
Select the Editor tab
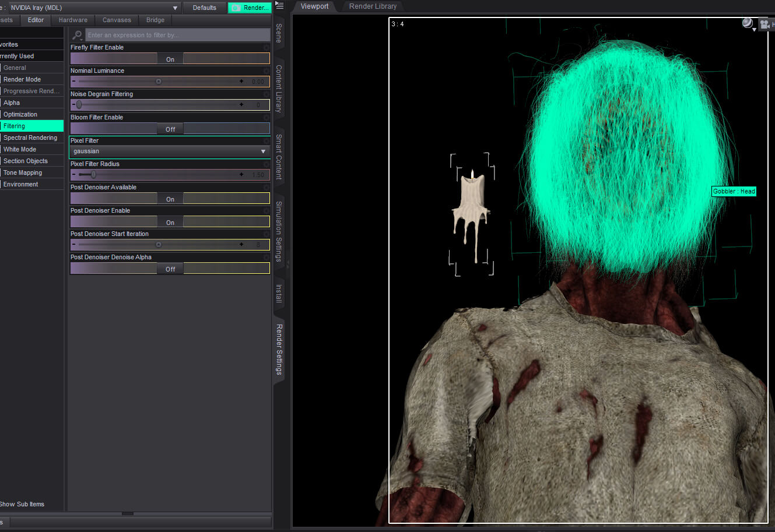(x=36, y=20)
